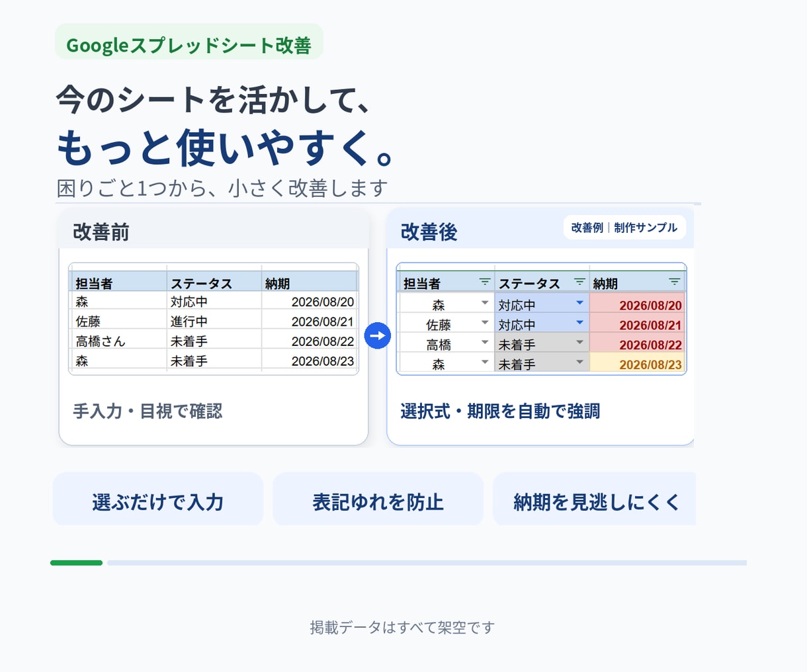Click the 改善後 card title
This screenshot has height=672, width=807.
[x=429, y=232]
